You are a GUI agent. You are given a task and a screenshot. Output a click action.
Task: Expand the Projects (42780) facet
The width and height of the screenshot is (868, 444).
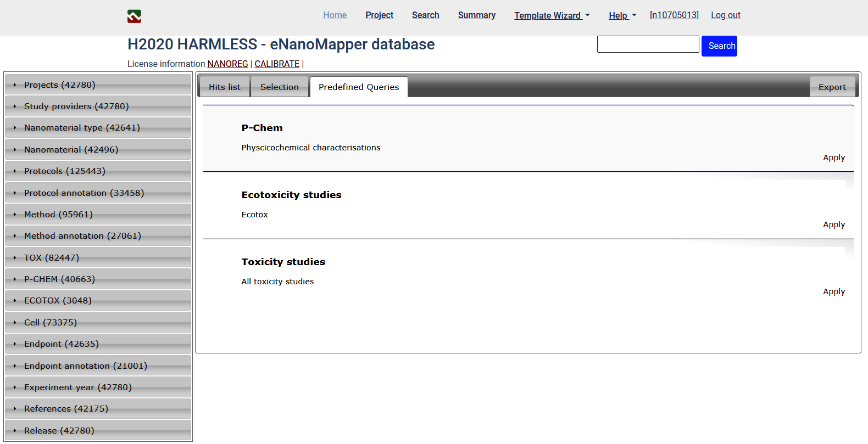pos(98,85)
